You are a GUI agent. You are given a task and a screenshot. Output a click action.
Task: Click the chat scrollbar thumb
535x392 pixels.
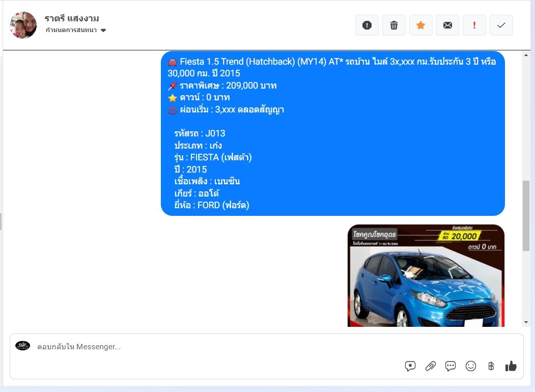click(526, 216)
